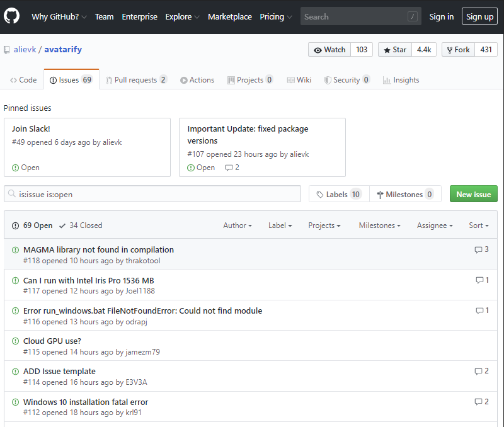
Task: Star the avatarify repository
Action: point(394,50)
